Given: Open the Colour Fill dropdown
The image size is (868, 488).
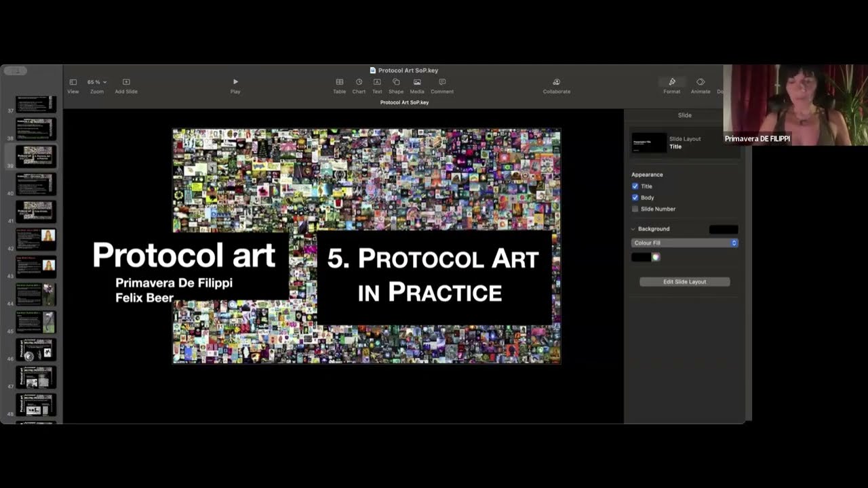Looking at the screenshot, I should click(x=684, y=243).
